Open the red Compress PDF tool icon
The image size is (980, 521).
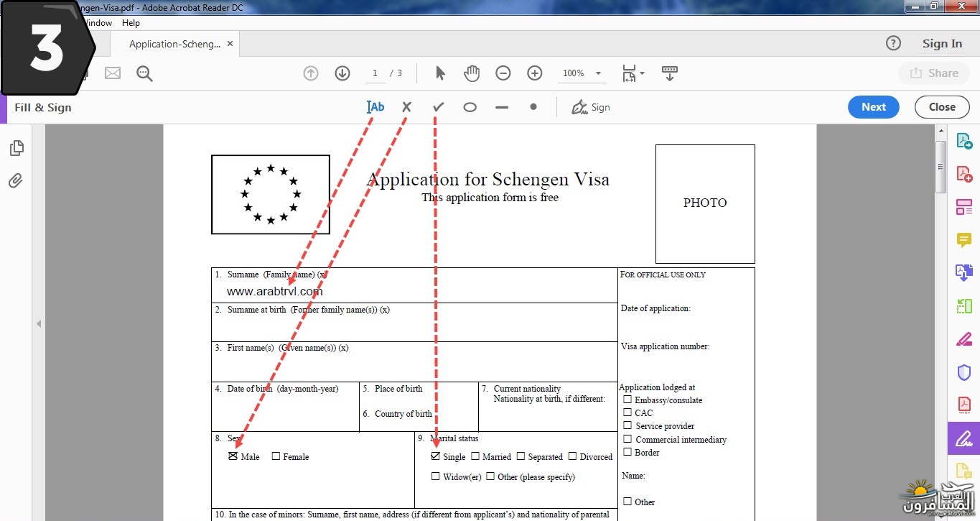click(963, 405)
